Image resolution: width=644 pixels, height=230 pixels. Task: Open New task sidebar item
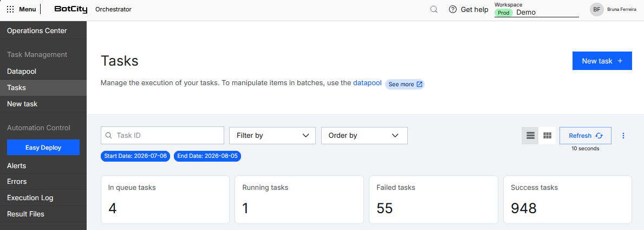click(43, 104)
